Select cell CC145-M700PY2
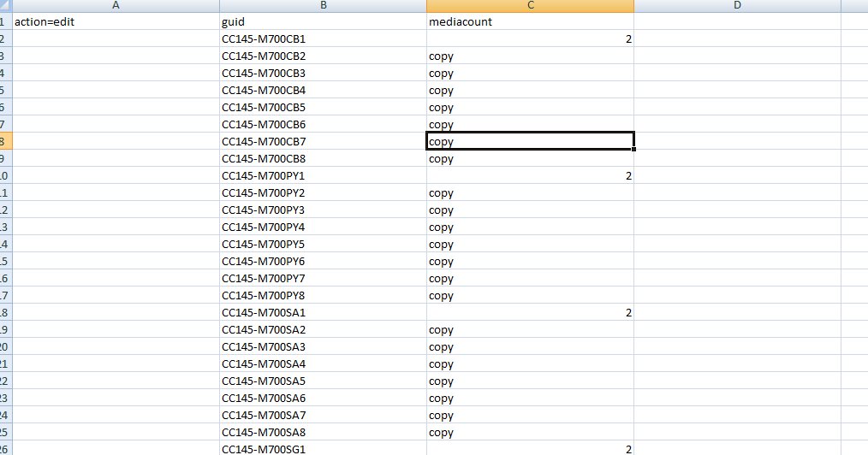This screenshot has width=868, height=455. [x=324, y=193]
